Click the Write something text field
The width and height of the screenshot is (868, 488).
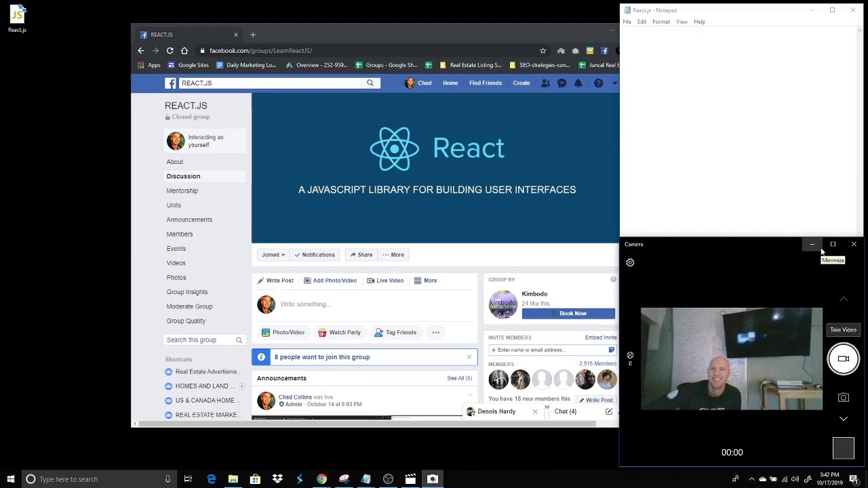pyautogui.click(x=376, y=304)
